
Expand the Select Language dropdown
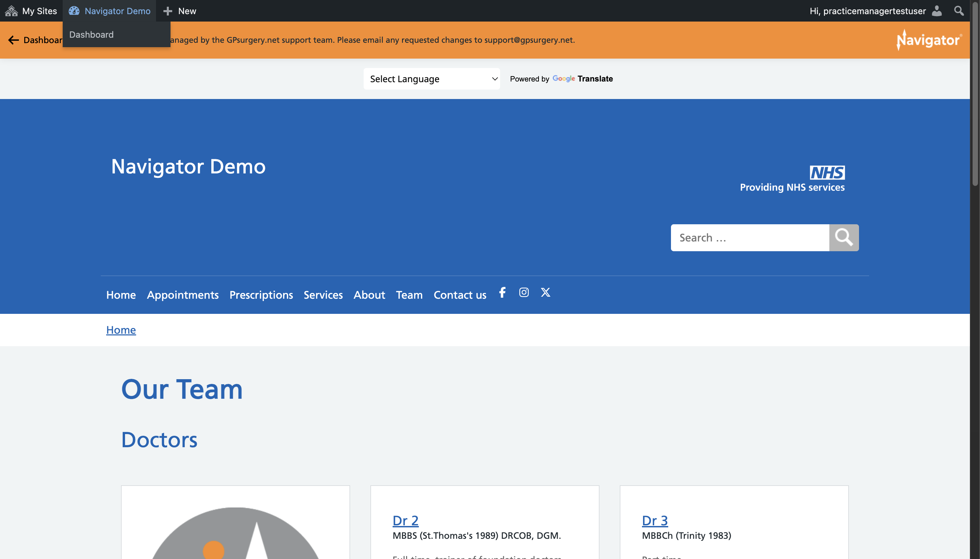(432, 79)
